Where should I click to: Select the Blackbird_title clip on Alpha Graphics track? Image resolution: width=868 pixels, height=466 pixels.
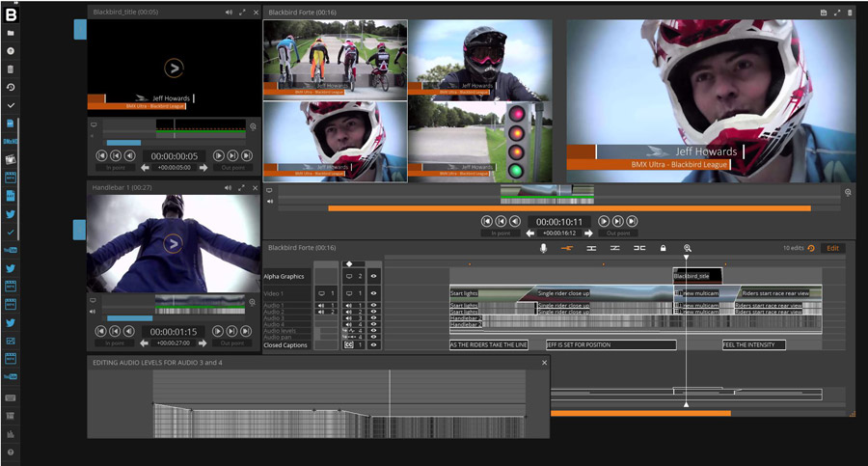[697, 276]
